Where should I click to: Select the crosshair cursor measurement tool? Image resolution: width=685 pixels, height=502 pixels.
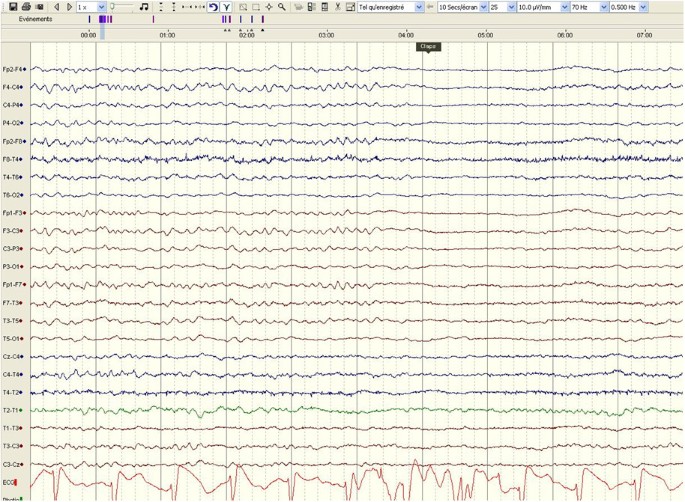click(269, 7)
